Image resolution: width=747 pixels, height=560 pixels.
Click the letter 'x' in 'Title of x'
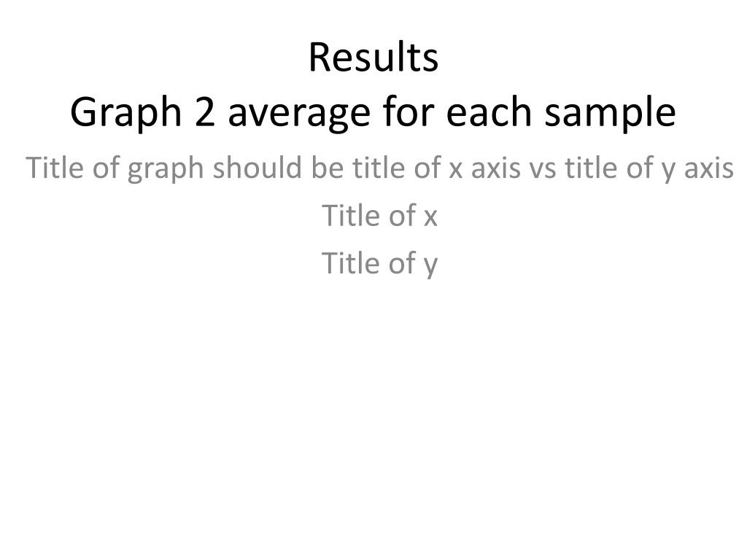[x=430, y=219]
